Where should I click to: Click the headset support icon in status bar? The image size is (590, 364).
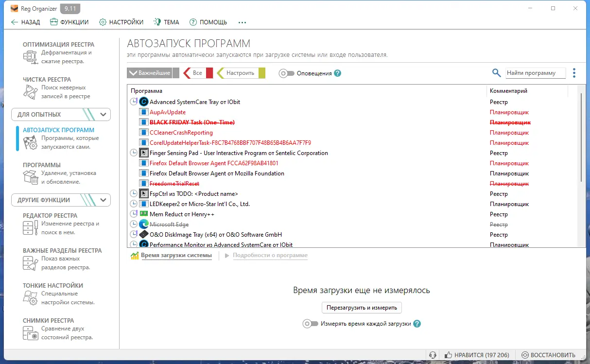click(433, 355)
